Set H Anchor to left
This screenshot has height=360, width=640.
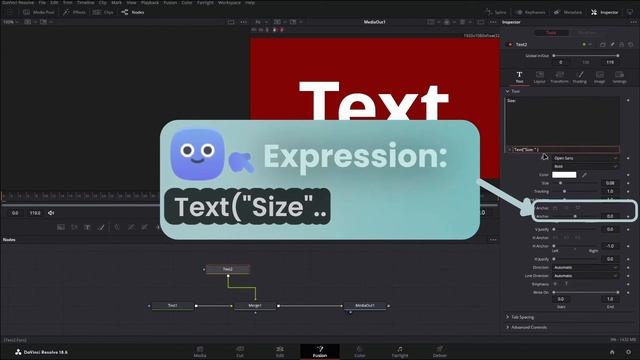[555, 238]
